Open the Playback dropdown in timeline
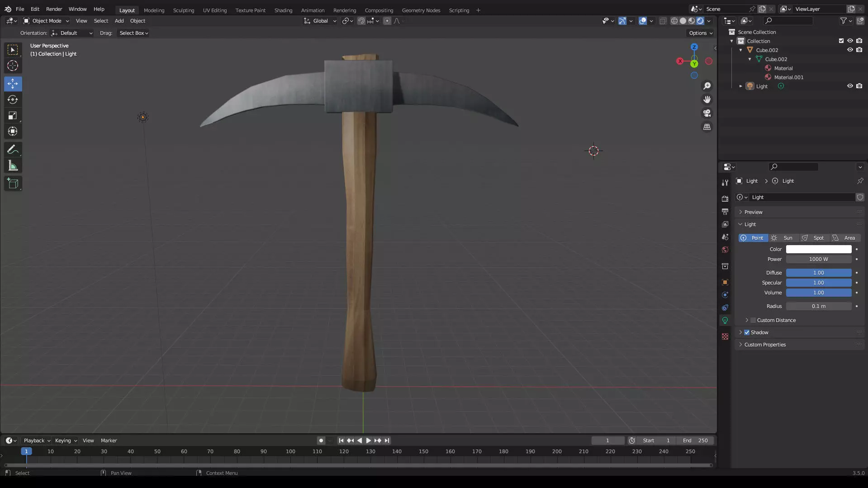868x488 pixels. [x=37, y=441]
